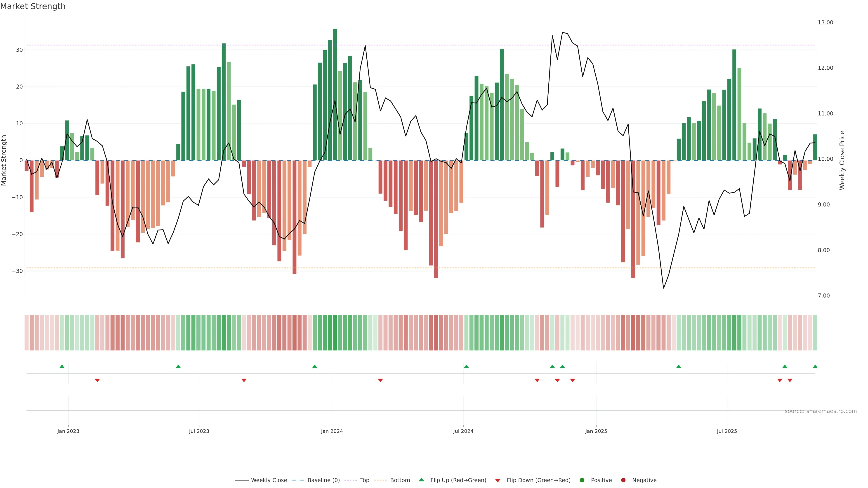Click the Weekly Close Price axis title
The height and width of the screenshot is (488, 868).
click(842, 160)
